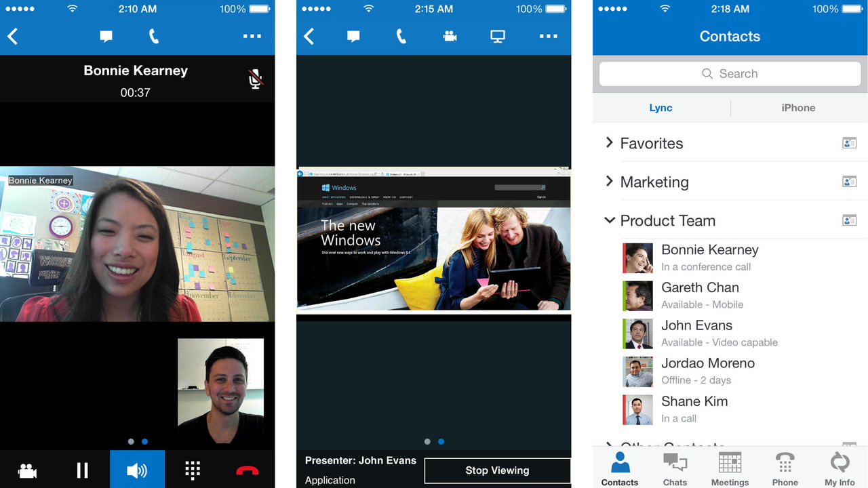This screenshot has height=488, width=868.
Task: Tap Gareth Chan's avatar photo
Action: [x=637, y=296]
